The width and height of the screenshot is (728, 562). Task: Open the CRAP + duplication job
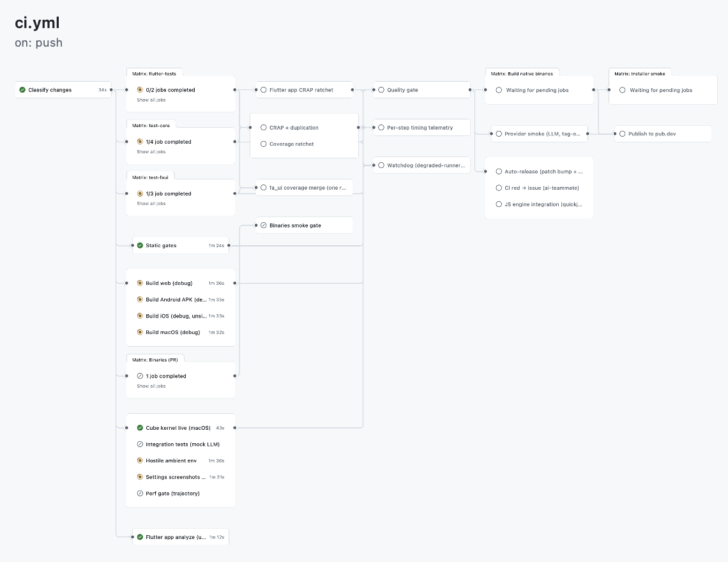pyautogui.click(x=304, y=127)
